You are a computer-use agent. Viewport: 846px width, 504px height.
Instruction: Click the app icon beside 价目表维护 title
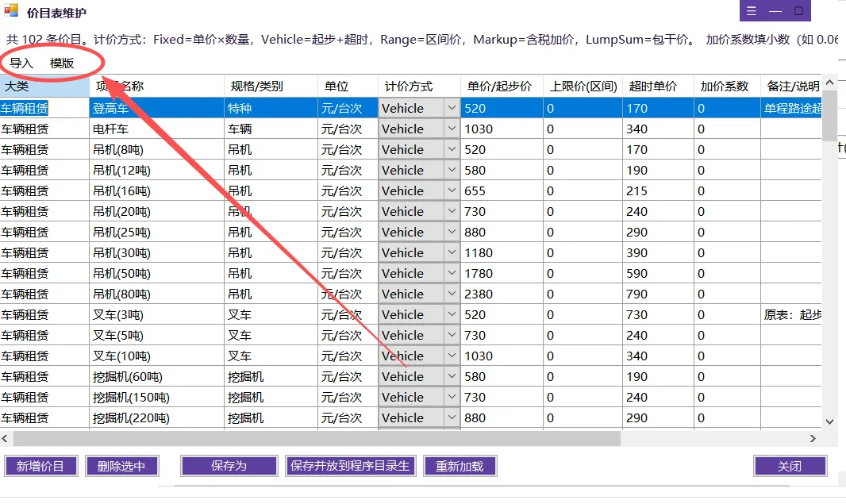pos(11,10)
